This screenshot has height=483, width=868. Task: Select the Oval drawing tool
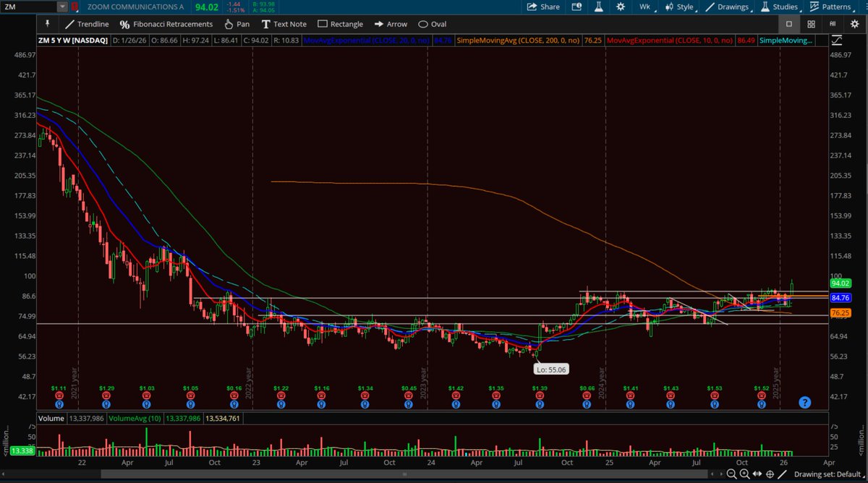point(433,24)
